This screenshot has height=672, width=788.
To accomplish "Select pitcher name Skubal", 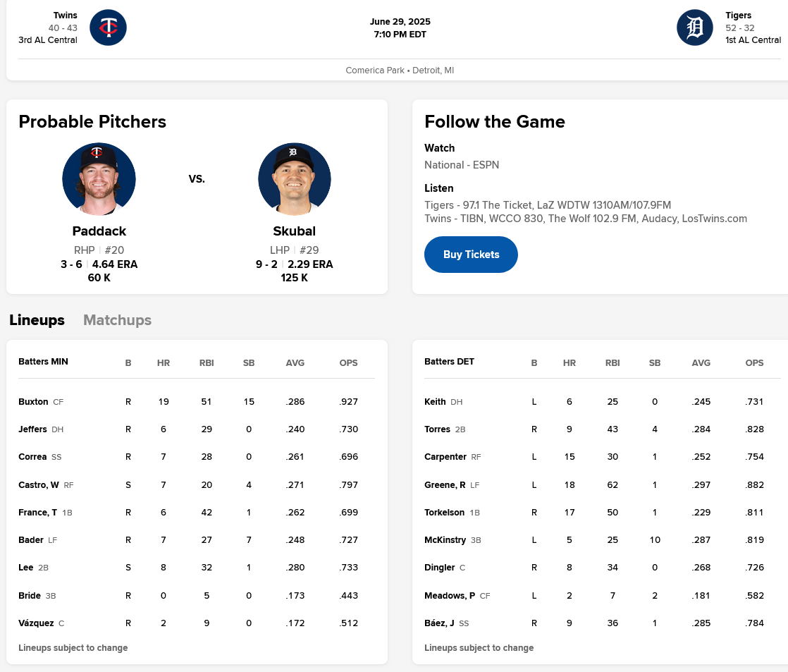I will (x=295, y=231).
